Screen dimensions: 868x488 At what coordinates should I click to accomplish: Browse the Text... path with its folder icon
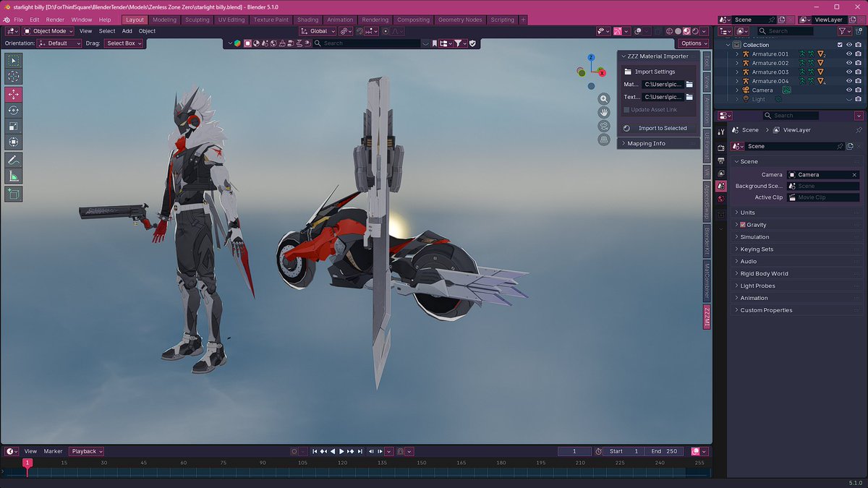689,97
